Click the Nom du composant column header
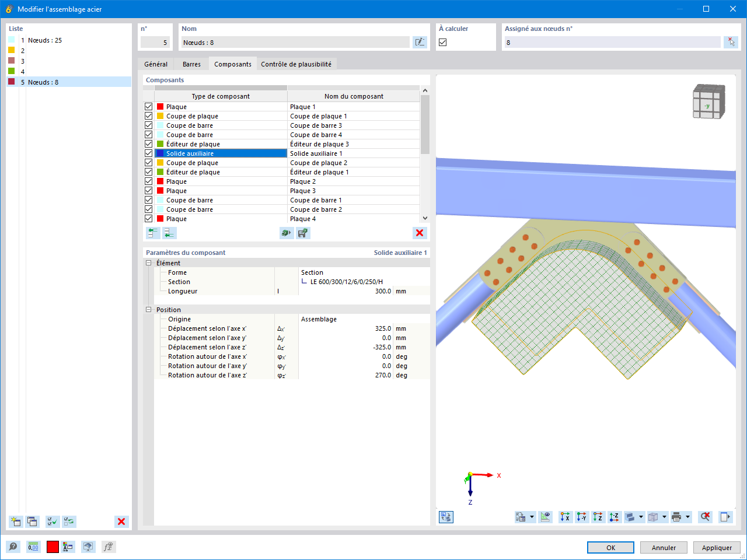This screenshot has height=560, width=747. (354, 96)
